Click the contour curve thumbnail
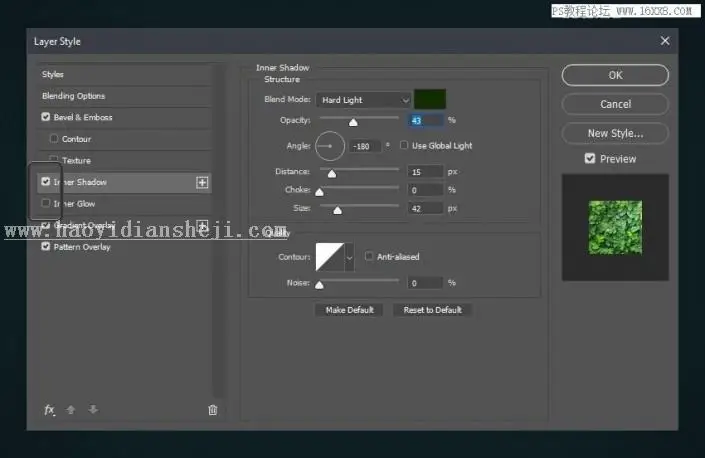This screenshot has width=705, height=458. click(x=330, y=257)
